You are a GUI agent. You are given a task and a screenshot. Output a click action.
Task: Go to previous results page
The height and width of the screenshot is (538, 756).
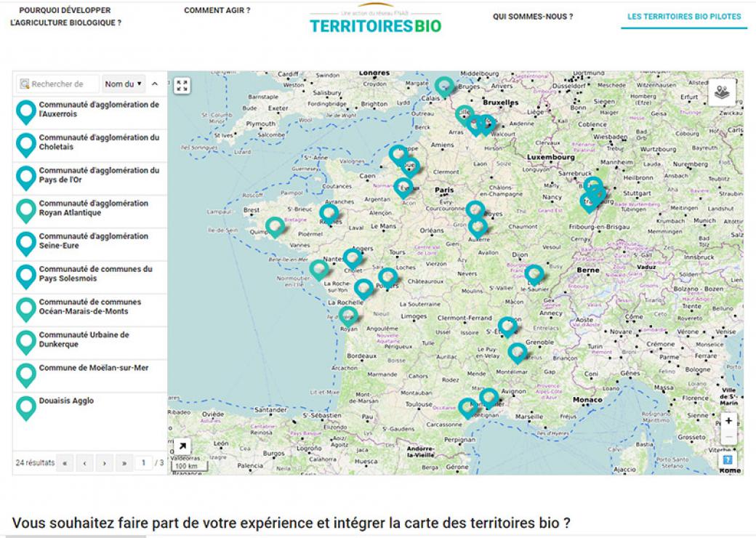coord(84,463)
